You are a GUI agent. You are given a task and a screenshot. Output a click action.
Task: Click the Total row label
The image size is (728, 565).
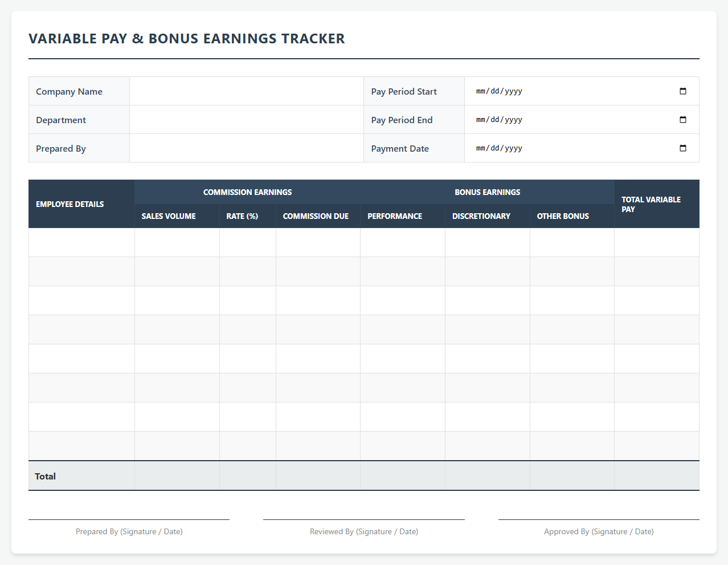45,476
